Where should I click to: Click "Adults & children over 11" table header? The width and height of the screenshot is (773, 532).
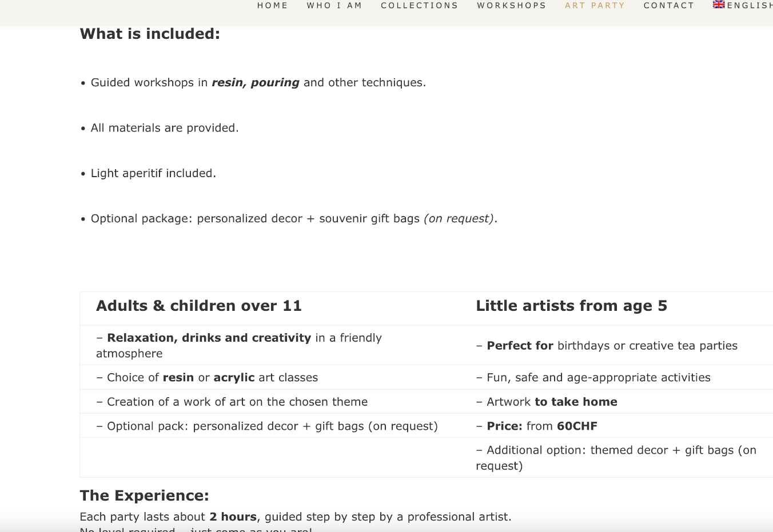pyautogui.click(x=199, y=306)
